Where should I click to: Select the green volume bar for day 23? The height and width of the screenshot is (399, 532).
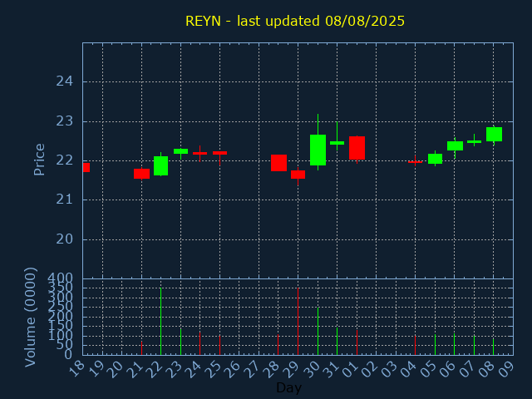(181, 342)
